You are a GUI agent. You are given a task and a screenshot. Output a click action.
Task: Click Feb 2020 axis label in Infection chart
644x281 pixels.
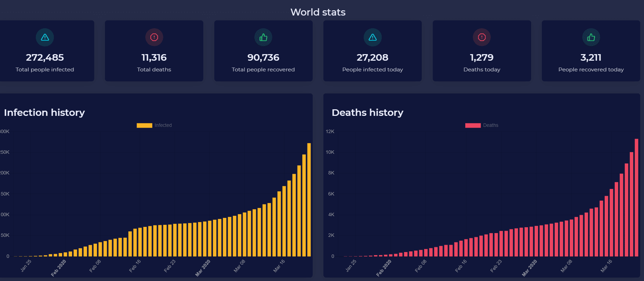(59, 268)
